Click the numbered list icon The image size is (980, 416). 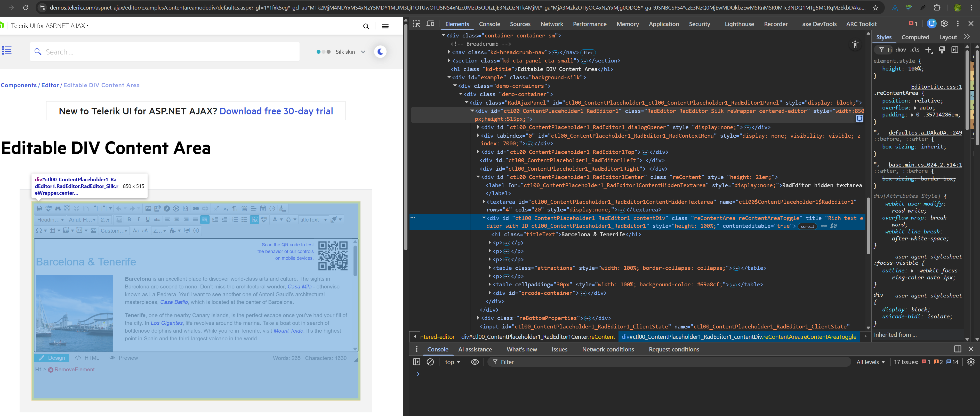(x=235, y=219)
